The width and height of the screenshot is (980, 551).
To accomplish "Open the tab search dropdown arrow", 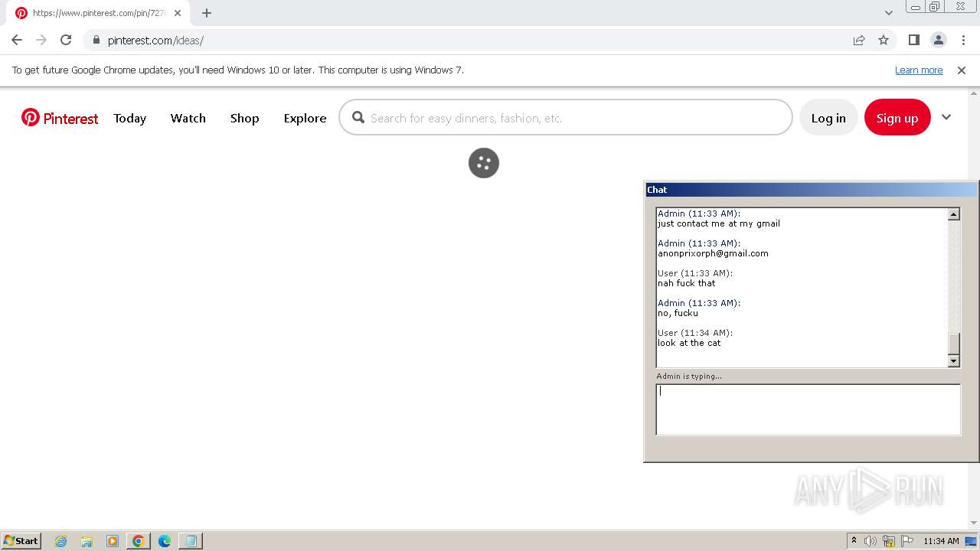I will click(889, 13).
